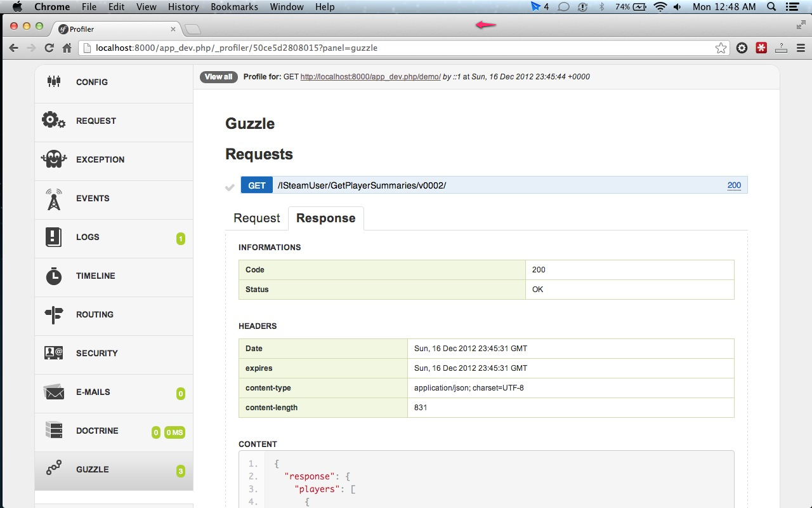The width and height of the screenshot is (812, 508).
Task: Click the clock Mon 12:48 AM
Action: click(724, 7)
